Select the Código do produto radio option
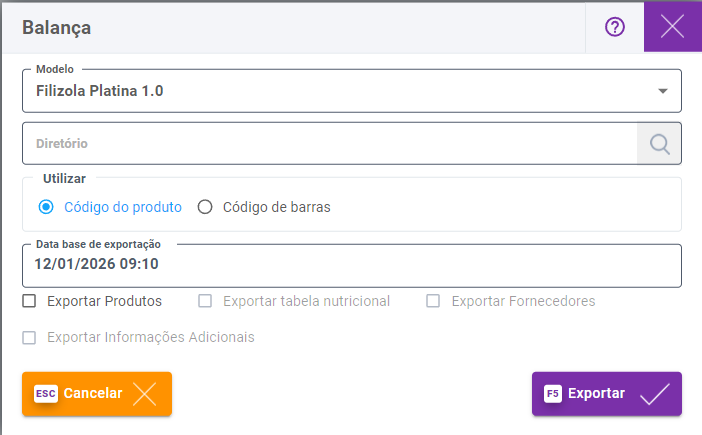The height and width of the screenshot is (435, 702). [46, 208]
